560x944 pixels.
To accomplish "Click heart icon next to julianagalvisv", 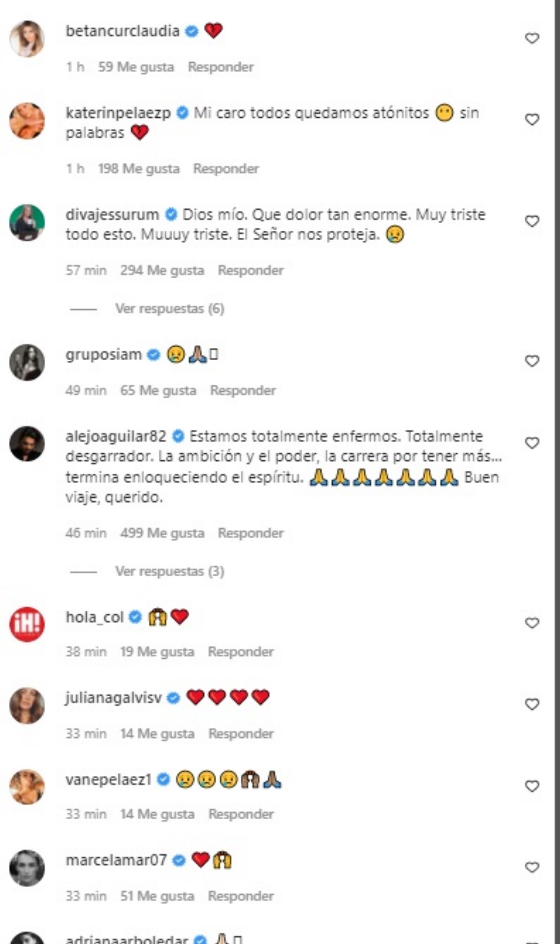I will click(532, 704).
